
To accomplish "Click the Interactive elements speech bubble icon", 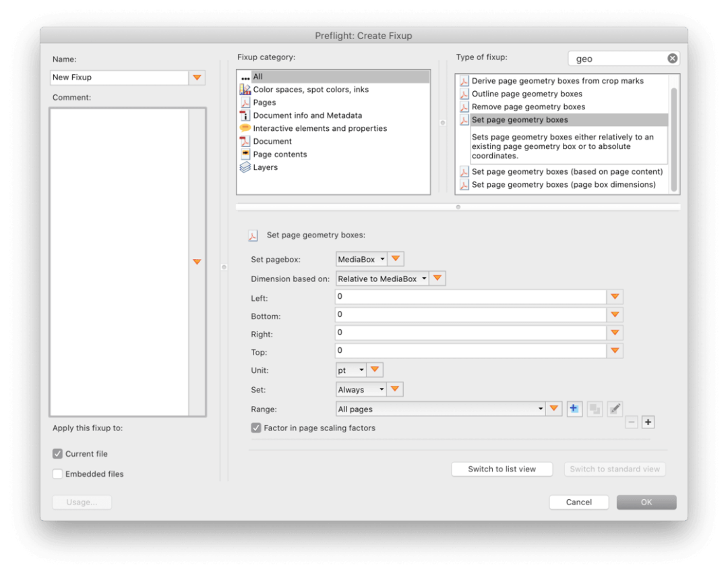I will [245, 127].
